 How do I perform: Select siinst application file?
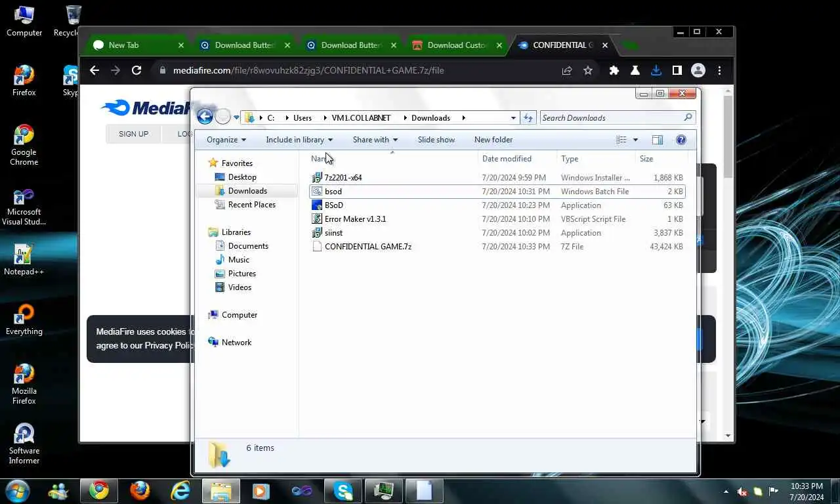pos(497,233)
